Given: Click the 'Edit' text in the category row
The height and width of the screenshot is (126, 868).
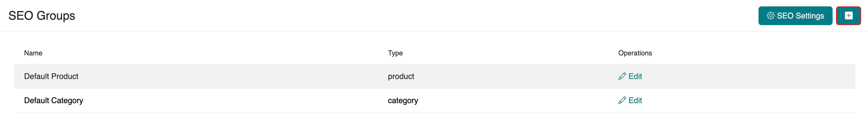Looking at the screenshot, I should point(635,100).
